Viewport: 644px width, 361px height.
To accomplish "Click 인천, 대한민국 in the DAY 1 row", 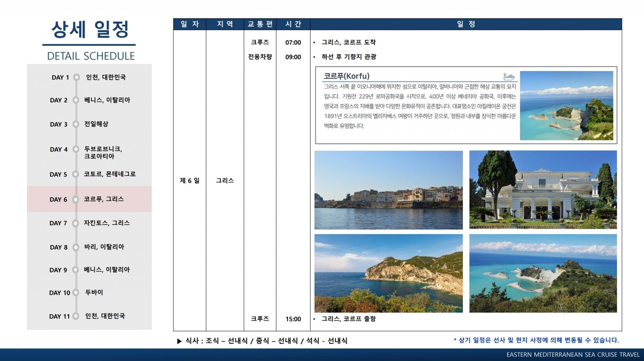I will click(x=106, y=77).
